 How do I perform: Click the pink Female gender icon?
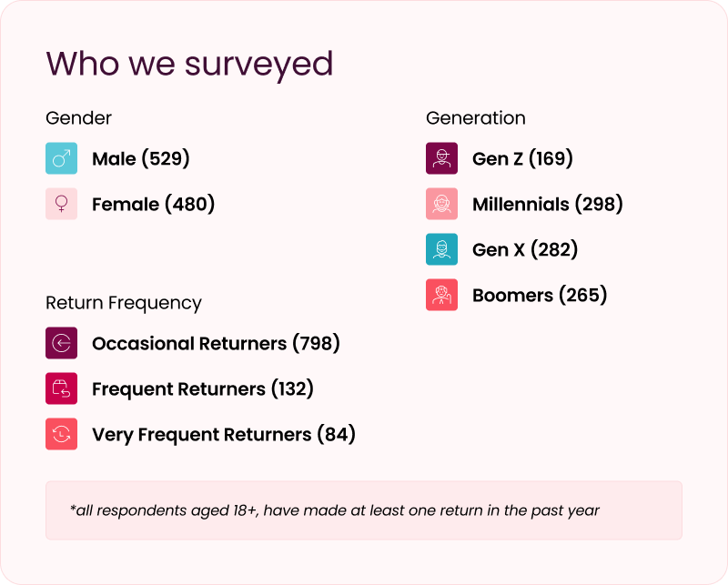pyautogui.click(x=61, y=205)
